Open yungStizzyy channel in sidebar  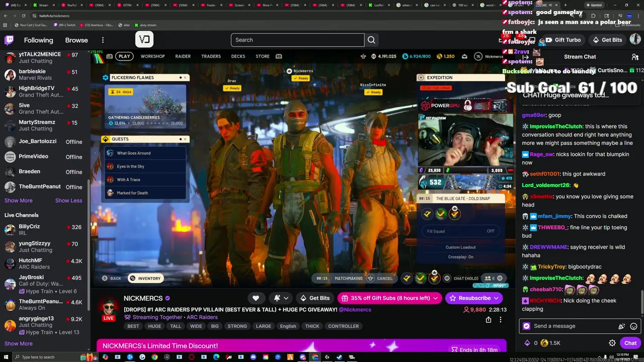(x=44, y=247)
